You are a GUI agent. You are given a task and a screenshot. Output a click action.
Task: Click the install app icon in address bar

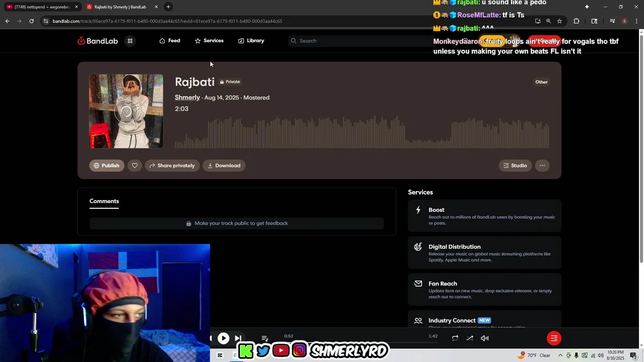point(538,21)
